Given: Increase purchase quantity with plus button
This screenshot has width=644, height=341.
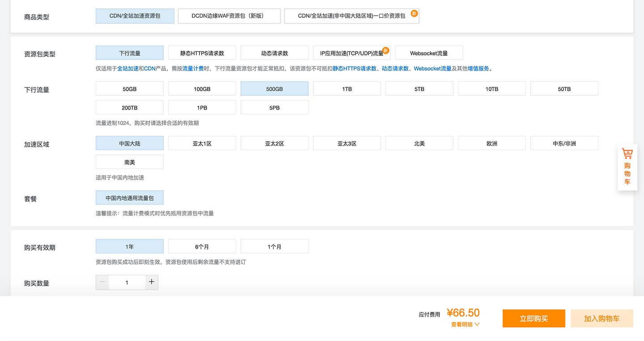Looking at the screenshot, I should (152, 282).
